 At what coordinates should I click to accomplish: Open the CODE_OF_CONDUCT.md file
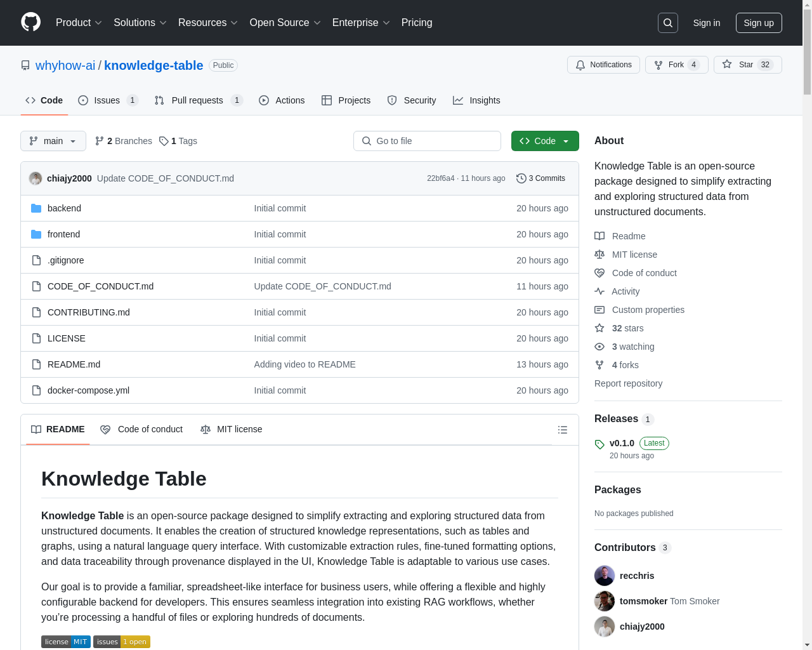[x=100, y=286]
